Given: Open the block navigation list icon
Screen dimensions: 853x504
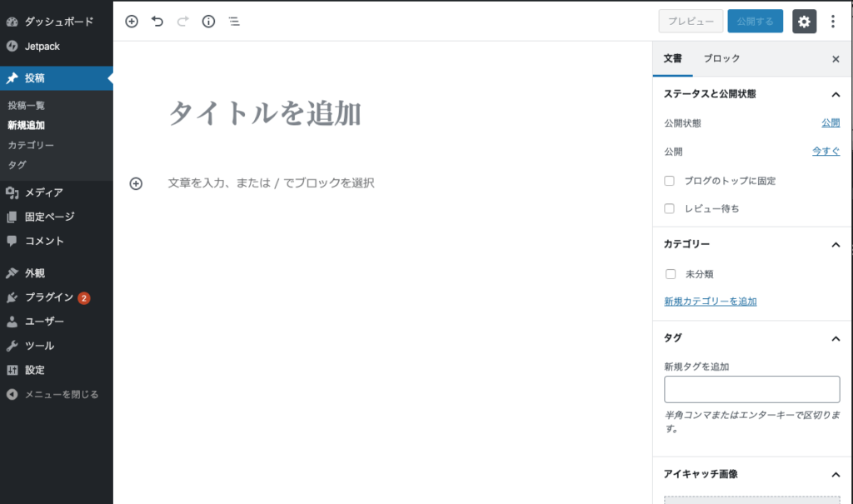Looking at the screenshot, I should pos(234,22).
